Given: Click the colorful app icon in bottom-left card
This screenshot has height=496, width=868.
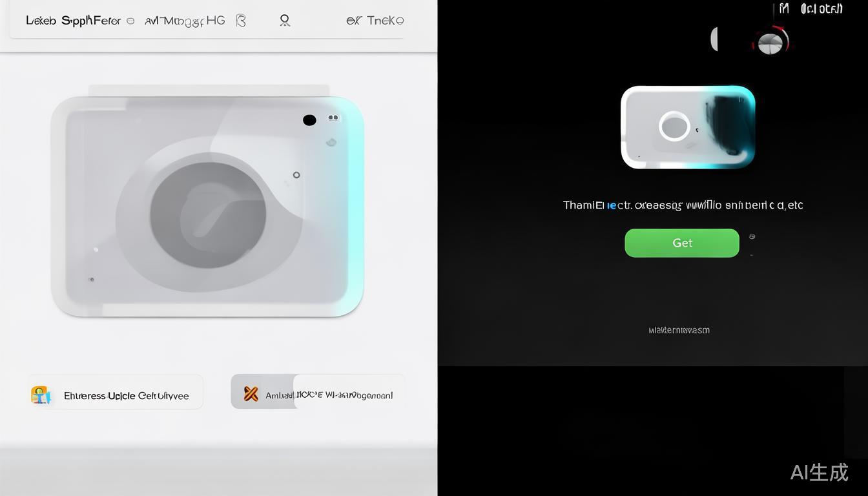Looking at the screenshot, I should 40,395.
